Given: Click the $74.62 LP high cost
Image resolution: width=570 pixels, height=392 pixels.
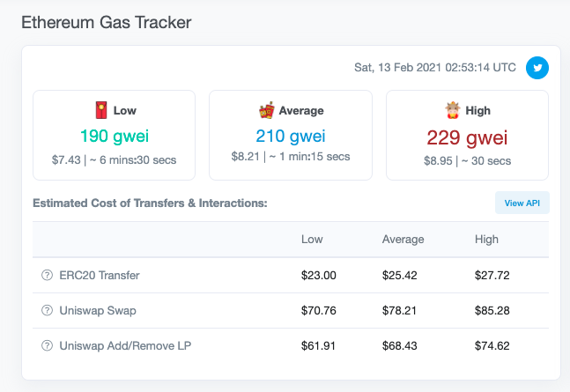Looking at the screenshot, I should [492, 345].
